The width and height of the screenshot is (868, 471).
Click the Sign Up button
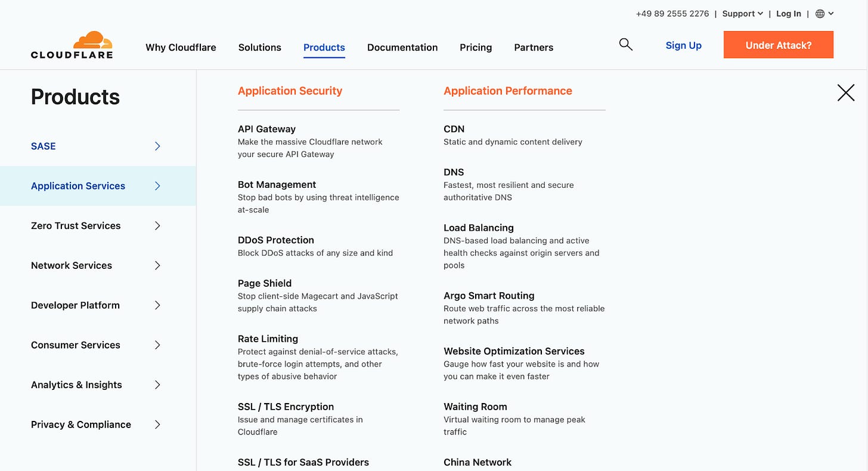683,45
